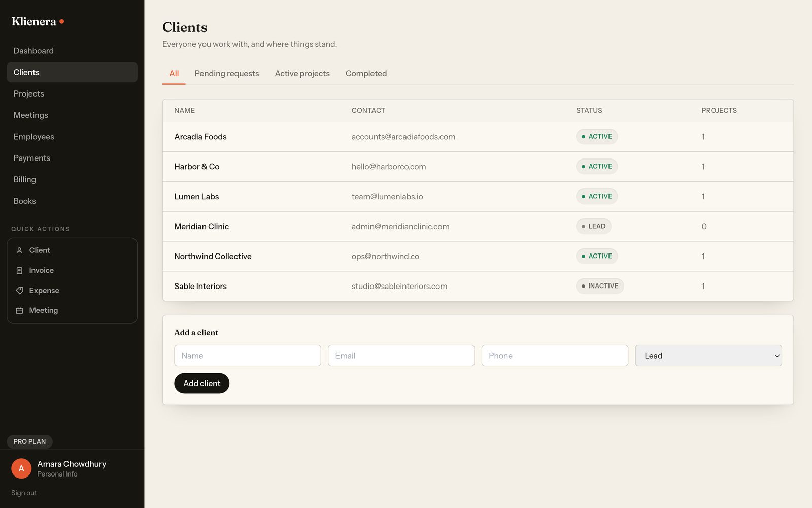
Task: Switch to the Active projects tab
Action: click(x=302, y=74)
